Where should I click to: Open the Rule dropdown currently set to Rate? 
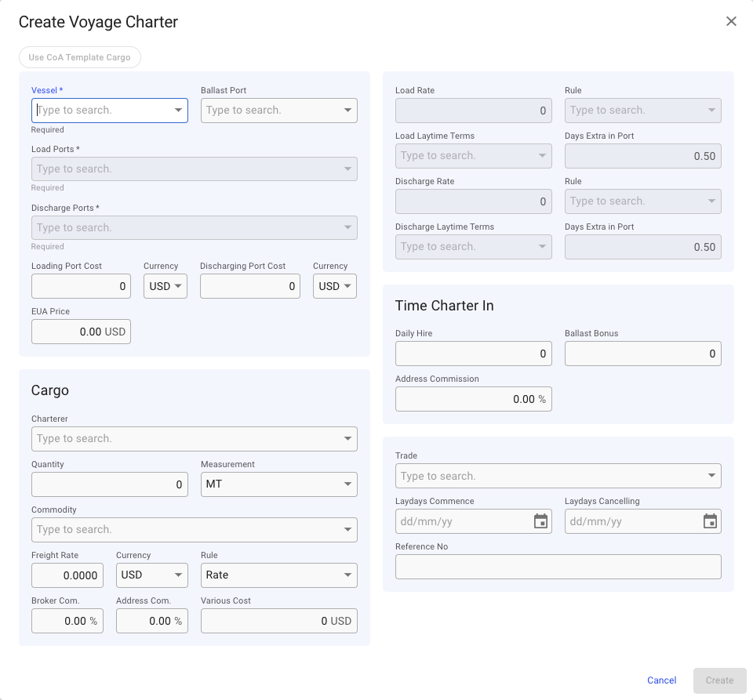[347, 575]
